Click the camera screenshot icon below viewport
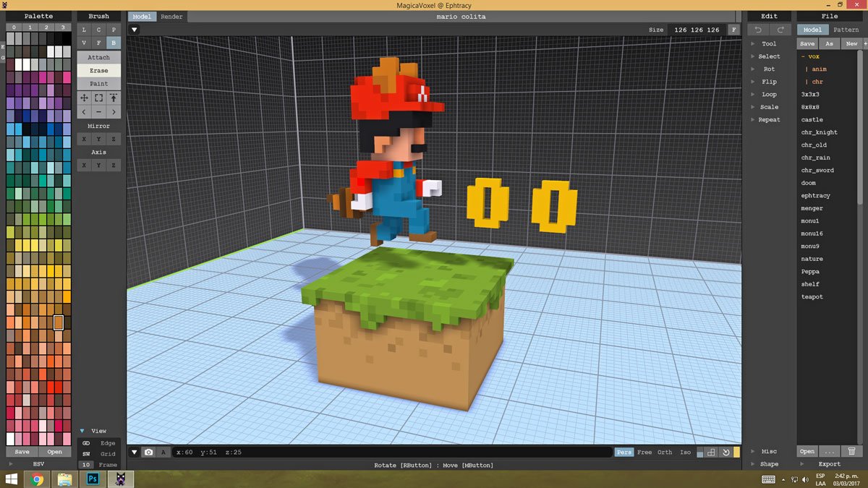The width and height of the screenshot is (868, 488). tap(148, 452)
